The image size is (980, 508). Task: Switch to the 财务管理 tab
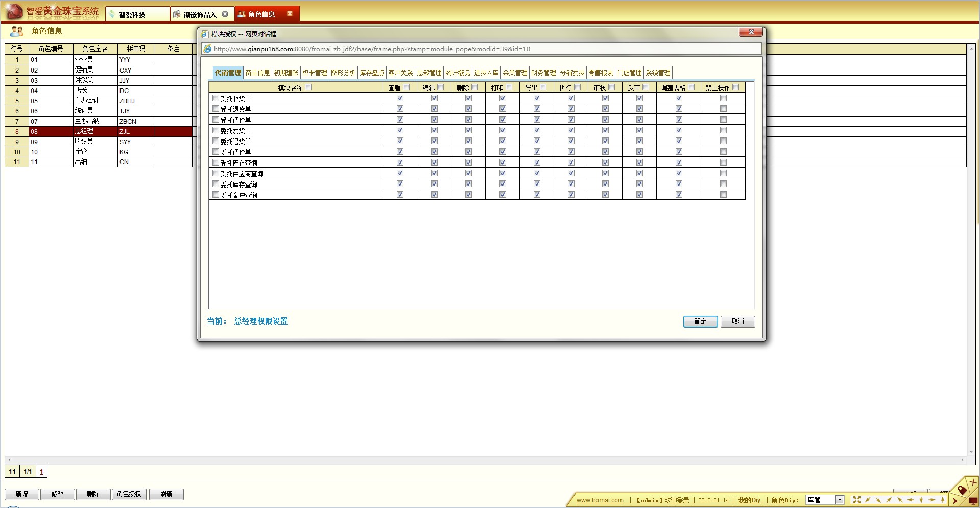pos(543,73)
